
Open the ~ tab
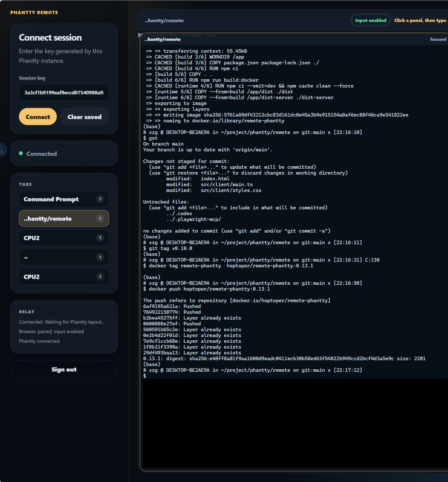click(64, 257)
